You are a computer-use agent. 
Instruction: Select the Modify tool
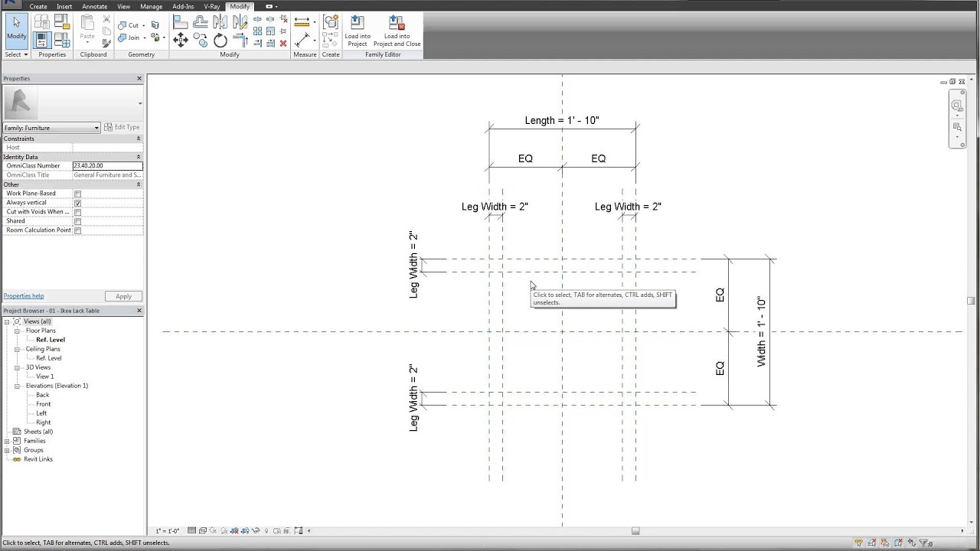pos(16,31)
